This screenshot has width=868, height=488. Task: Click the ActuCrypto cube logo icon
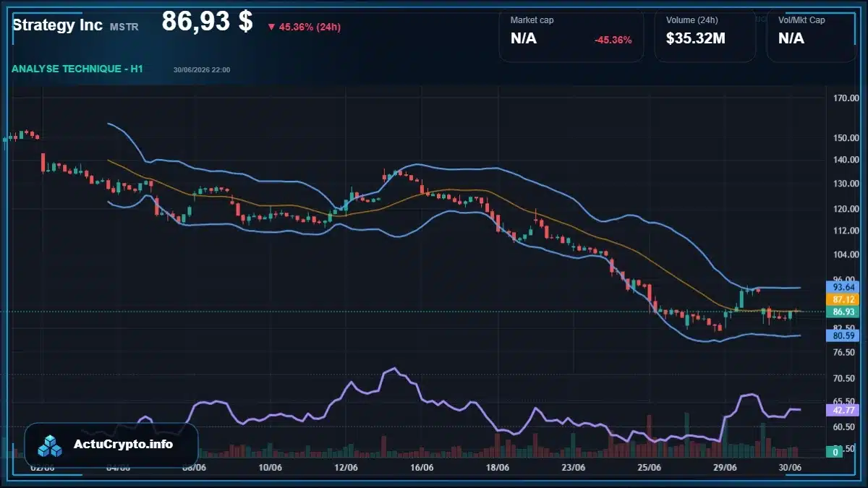click(x=51, y=445)
